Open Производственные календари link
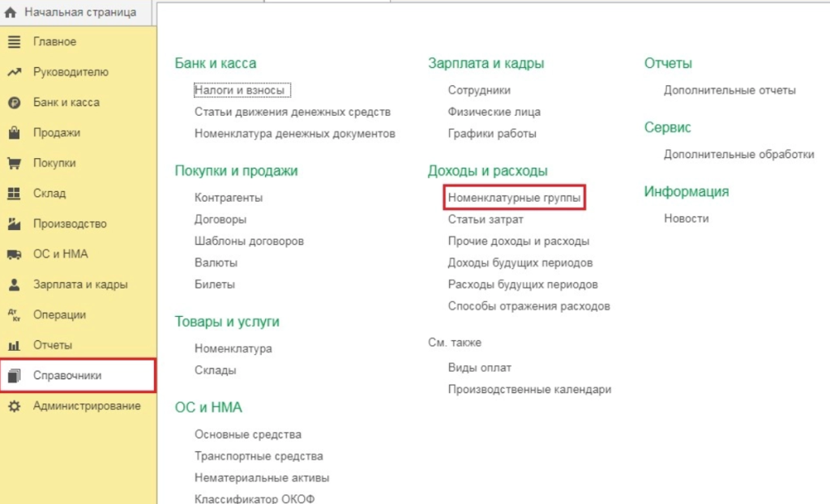Screen dimensions: 830x504 coord(529,389)
